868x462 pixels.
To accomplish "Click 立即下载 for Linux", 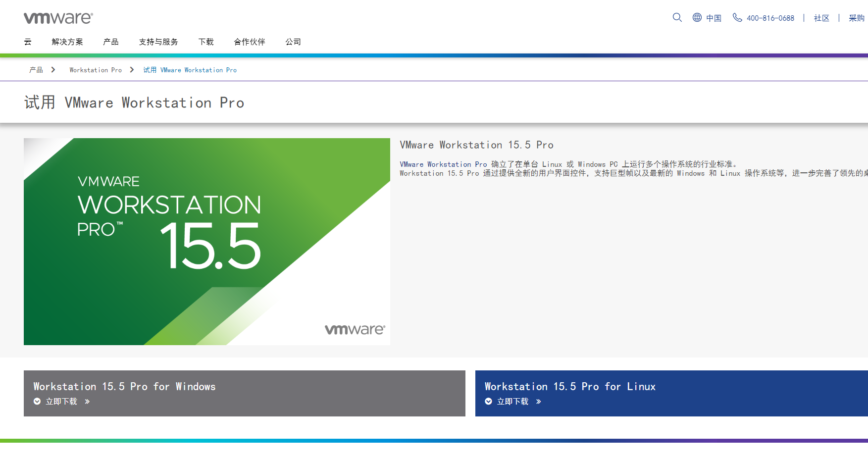I will click(513, 402).
